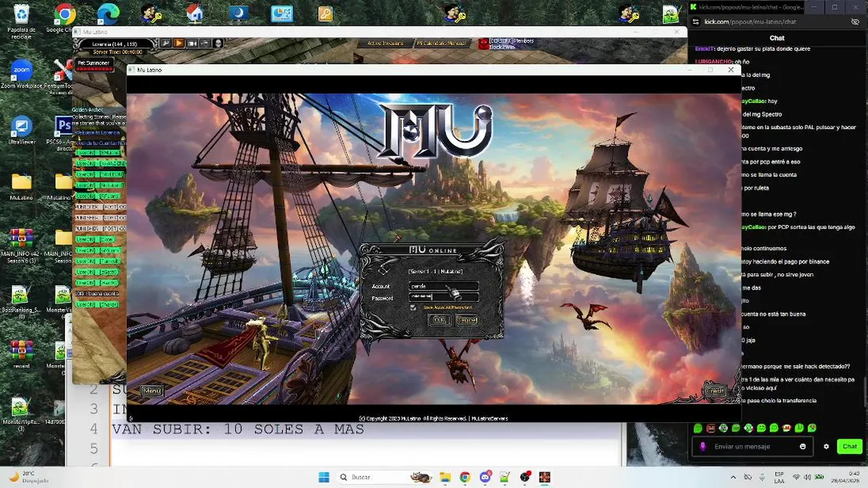Image resolution: width=868 pixels, height=488 pixels.
Task: Click the moon icon on the top desktop row
Action: coord(238,14)
